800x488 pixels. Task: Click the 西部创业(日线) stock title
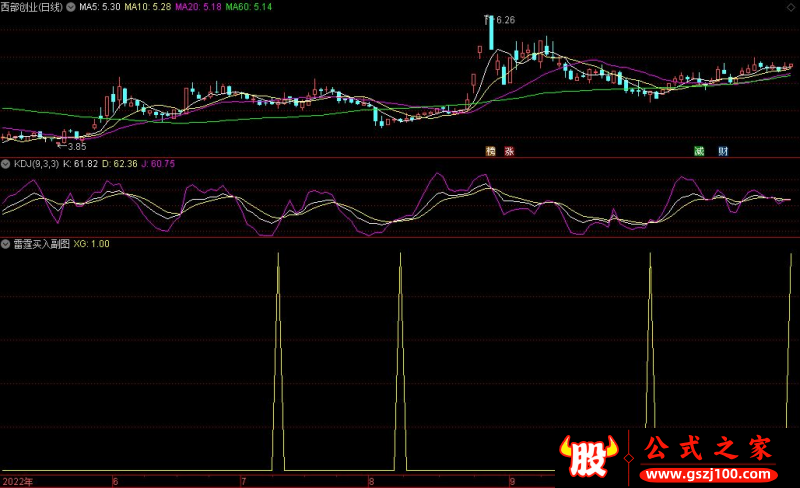(x=32, y=7)
